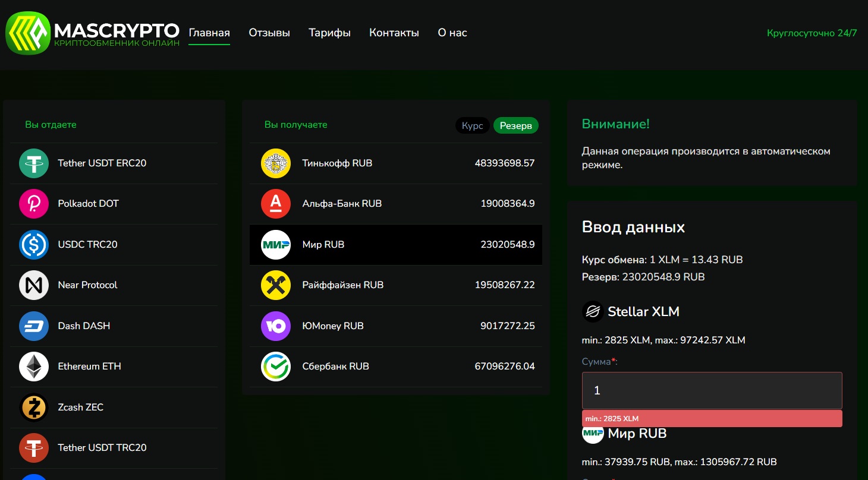868x480 pixels.
Task: Choose the Тинькофф bank icon
Action: click(x=276, y=163)
